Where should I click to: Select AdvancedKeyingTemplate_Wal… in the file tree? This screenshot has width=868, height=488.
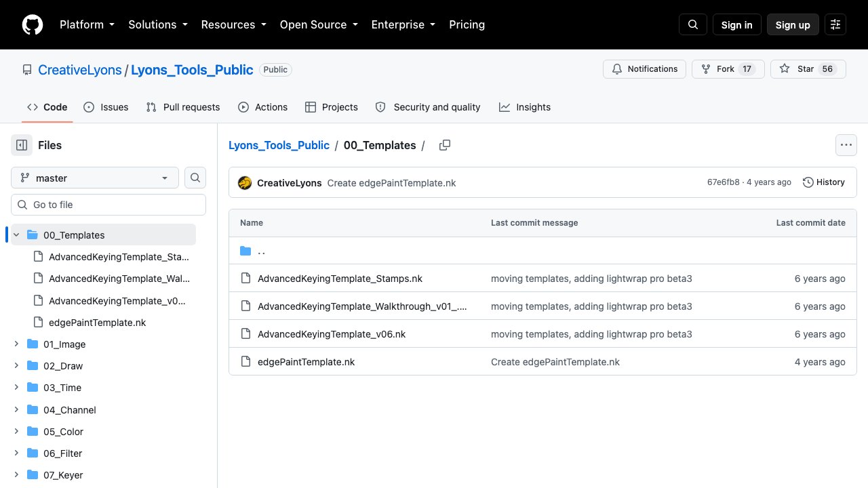point(119,279)
